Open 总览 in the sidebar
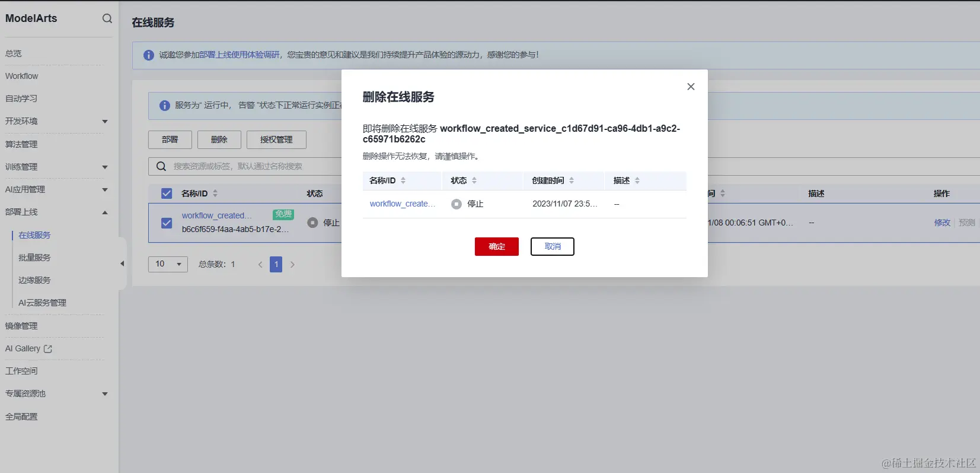Viewport: 980px width, 473px height. point(14,53)
